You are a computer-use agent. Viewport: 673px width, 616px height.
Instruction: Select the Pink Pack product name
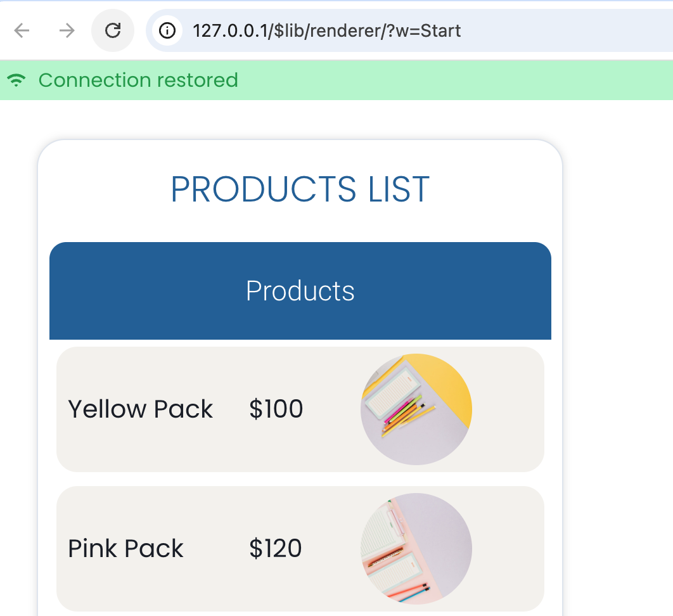(125, 549)
